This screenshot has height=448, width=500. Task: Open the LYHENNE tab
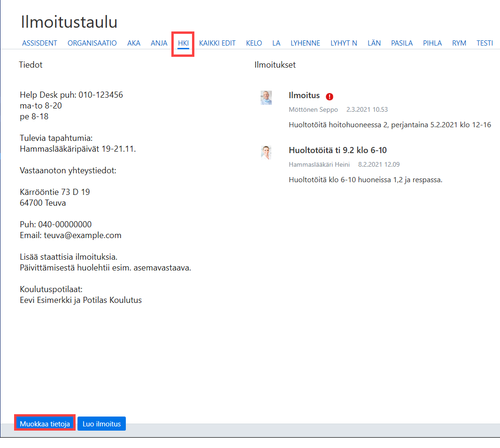click(305, 43)
